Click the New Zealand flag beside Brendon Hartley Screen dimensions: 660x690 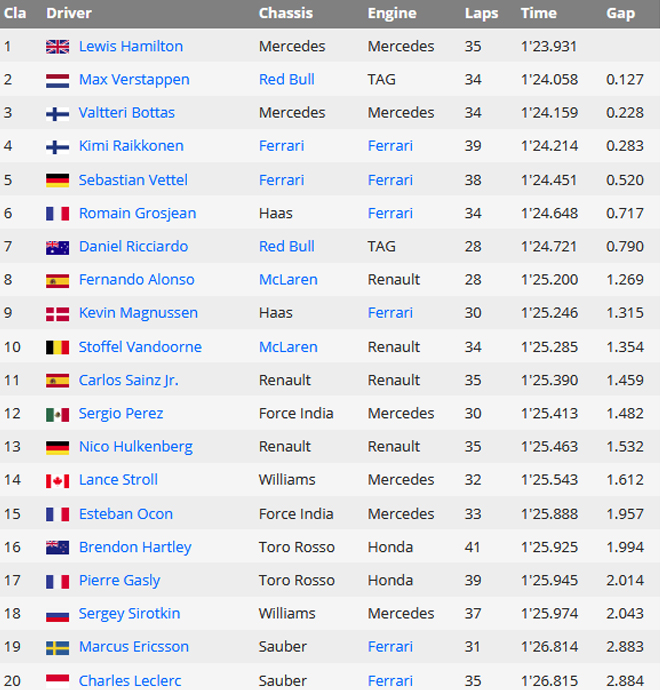coord(57,548)
